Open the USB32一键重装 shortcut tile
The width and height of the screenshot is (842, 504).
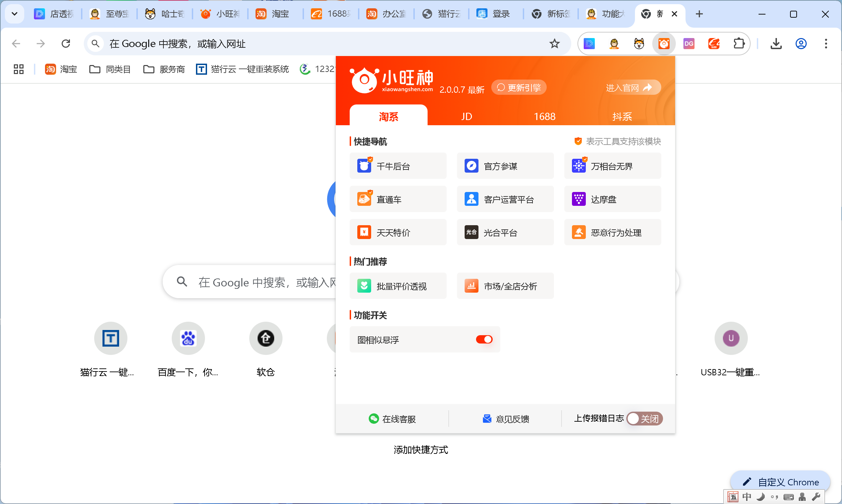tap(731, 349)
